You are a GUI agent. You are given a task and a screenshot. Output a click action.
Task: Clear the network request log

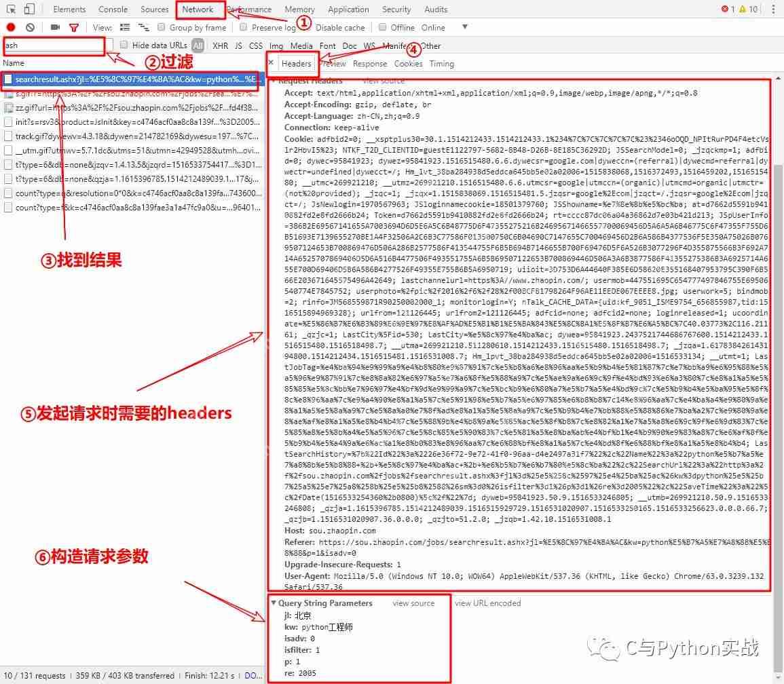[x=29, y=28]
